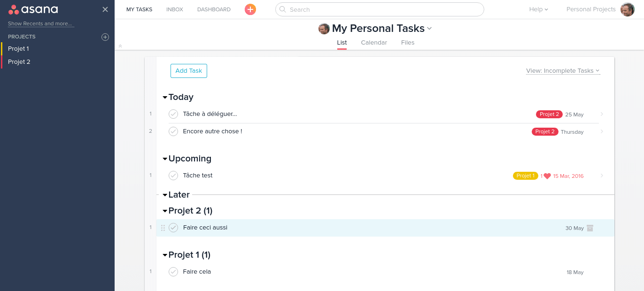Viewport: 644px width, 291px height.
Task: Click the Add Task button
Action: pos(189,71)
